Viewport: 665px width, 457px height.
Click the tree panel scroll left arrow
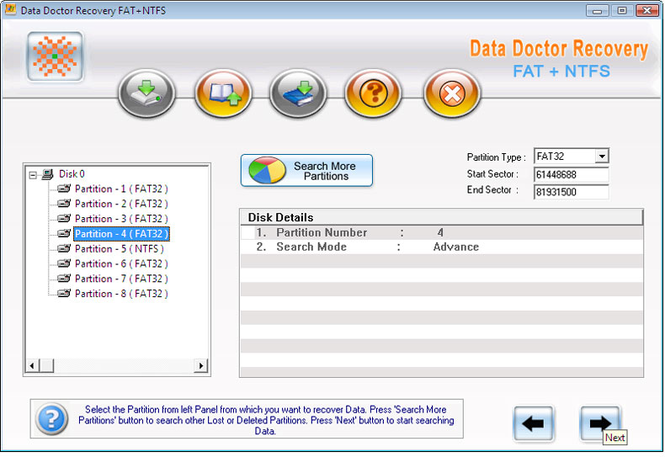32,365
